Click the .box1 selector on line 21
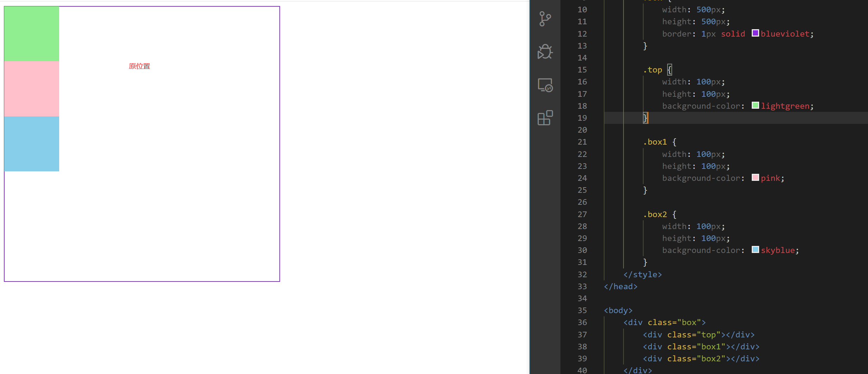This screenshot has width=868, height=374. coord(655,142)
